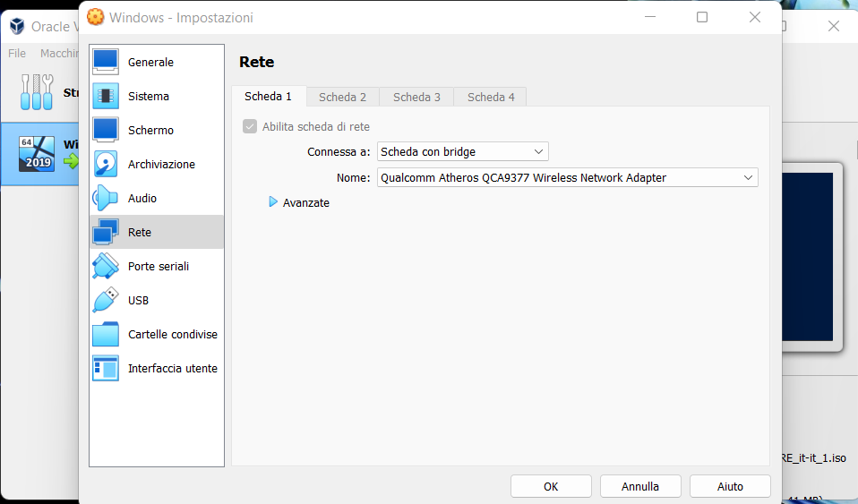Open Cartelle condivise folder icon
The width and height of the screenshot is (858, 504).
click(106, 334)
